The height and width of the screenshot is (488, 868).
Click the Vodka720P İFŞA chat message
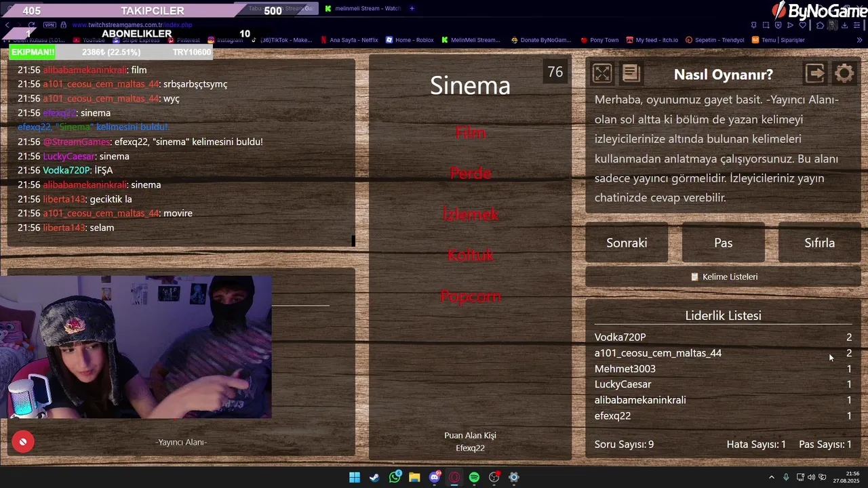65,170
